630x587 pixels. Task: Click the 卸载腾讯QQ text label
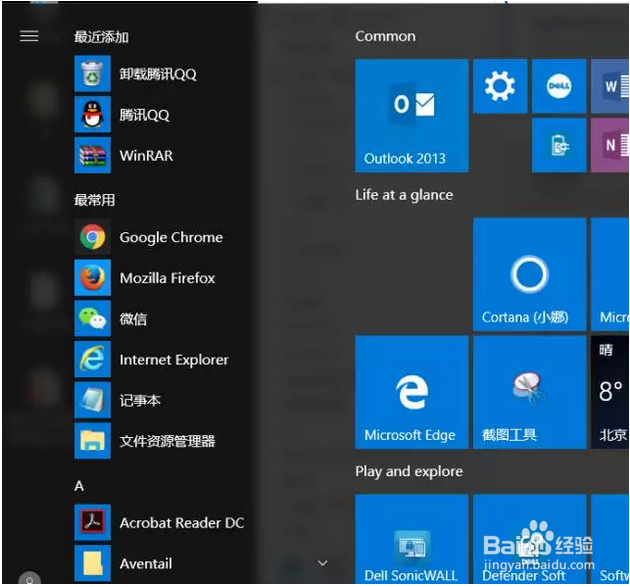158,74
